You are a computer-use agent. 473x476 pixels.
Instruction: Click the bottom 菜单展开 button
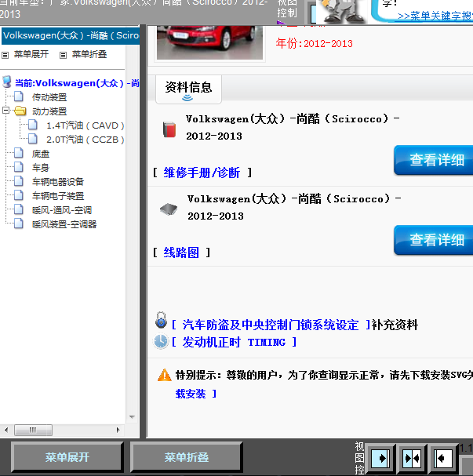(67, 457)
